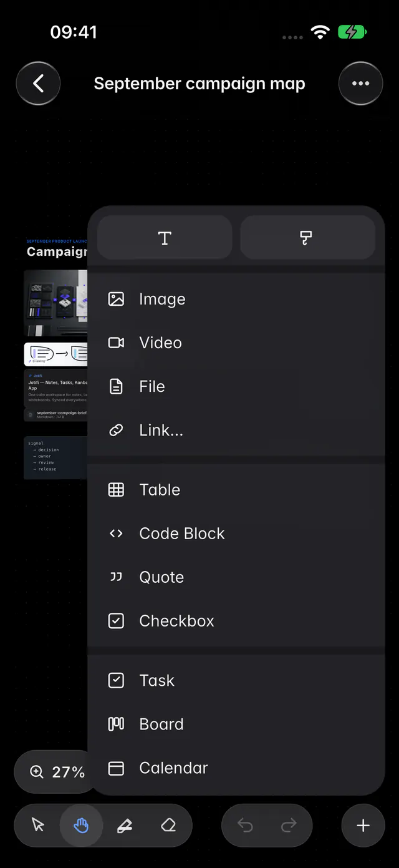The image size is (399, 868).
Task: Choose Video menu entry
Action: 236,343
